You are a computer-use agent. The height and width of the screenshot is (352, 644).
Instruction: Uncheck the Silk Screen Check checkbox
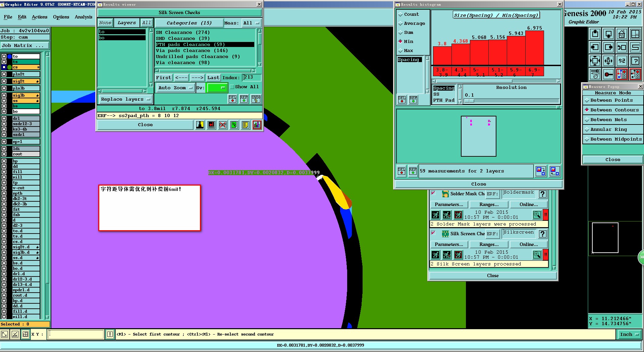click(x=433, y=233)
